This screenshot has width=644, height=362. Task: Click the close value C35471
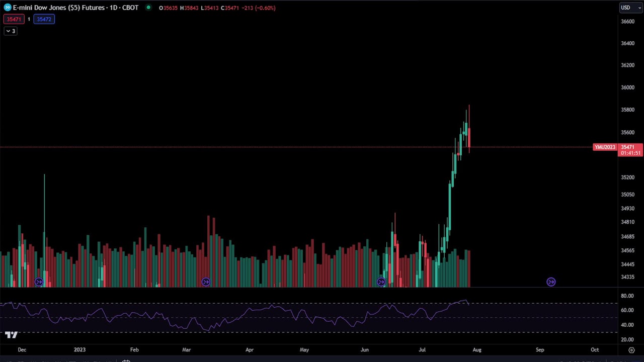(230, 8)
